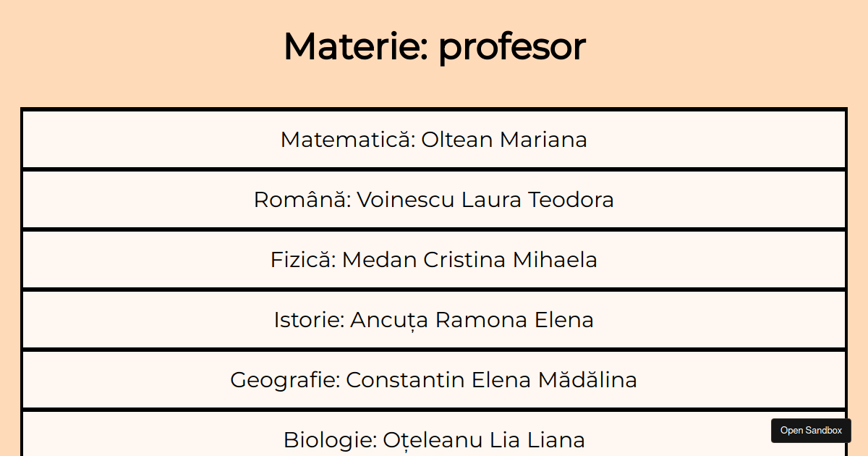868x456 pixels.
Task: Select the Română: Voinescu Laura Teodora entry
Action: [x=434, y=199]
